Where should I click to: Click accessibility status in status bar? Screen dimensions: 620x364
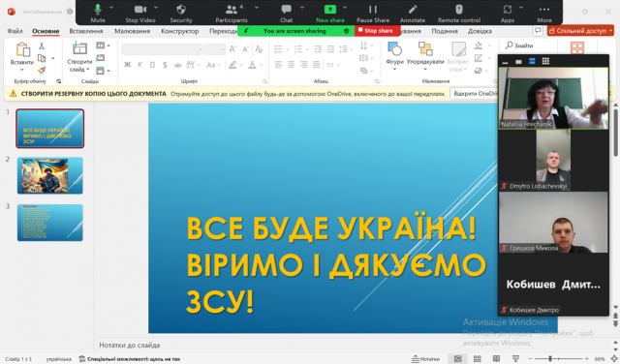pyautogui.click(x=129, y=359)
